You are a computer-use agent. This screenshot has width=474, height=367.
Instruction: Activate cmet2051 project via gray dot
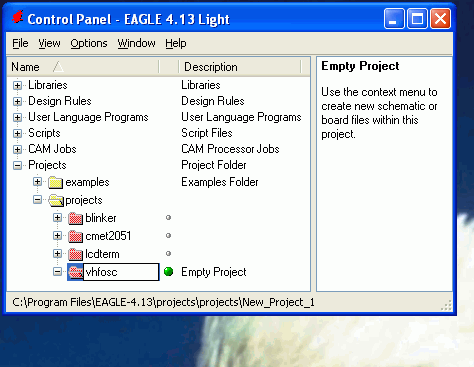click(x=168, y=236)
